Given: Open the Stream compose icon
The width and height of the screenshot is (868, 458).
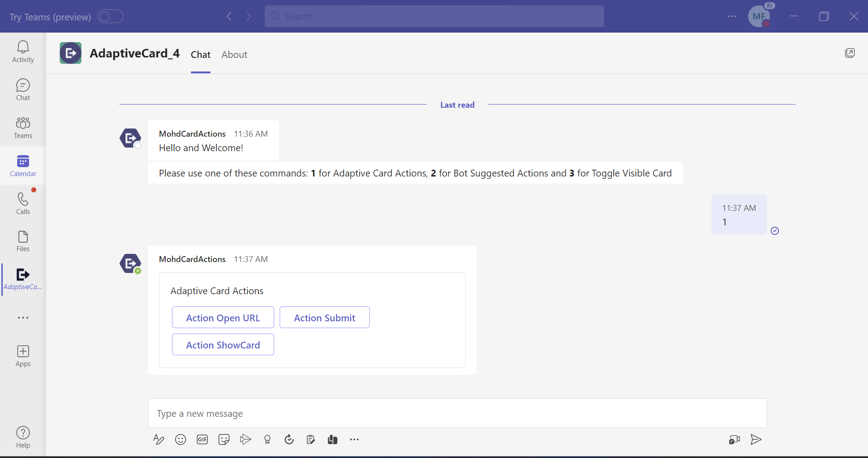Looking at the screenshot, I should pos(246,439).
